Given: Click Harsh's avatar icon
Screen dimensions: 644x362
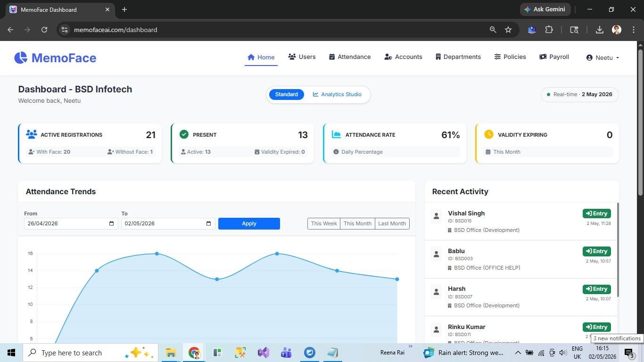Looking at the screenshot, I should pyautogui.click(x=437, y=292).
